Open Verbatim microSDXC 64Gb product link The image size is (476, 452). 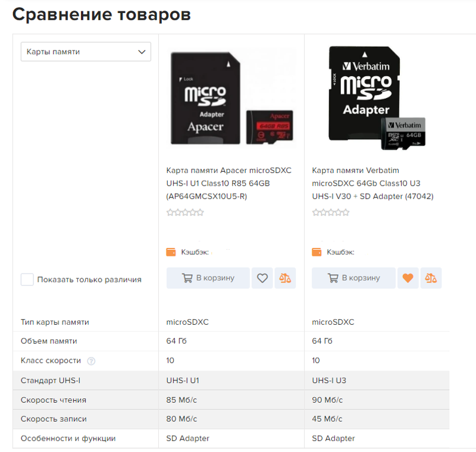(373, 183)
